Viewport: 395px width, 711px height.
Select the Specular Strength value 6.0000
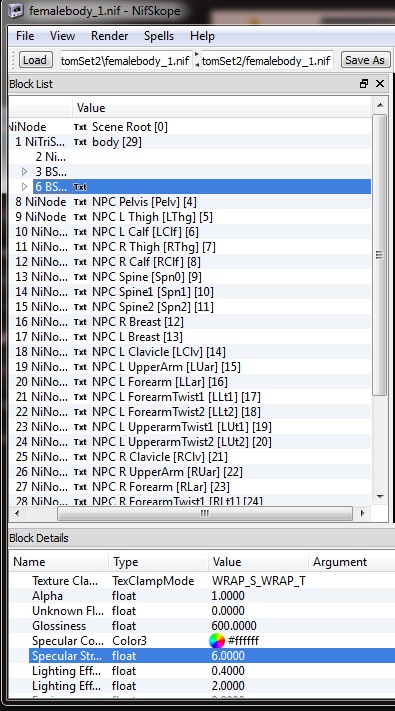click(228, 656)
